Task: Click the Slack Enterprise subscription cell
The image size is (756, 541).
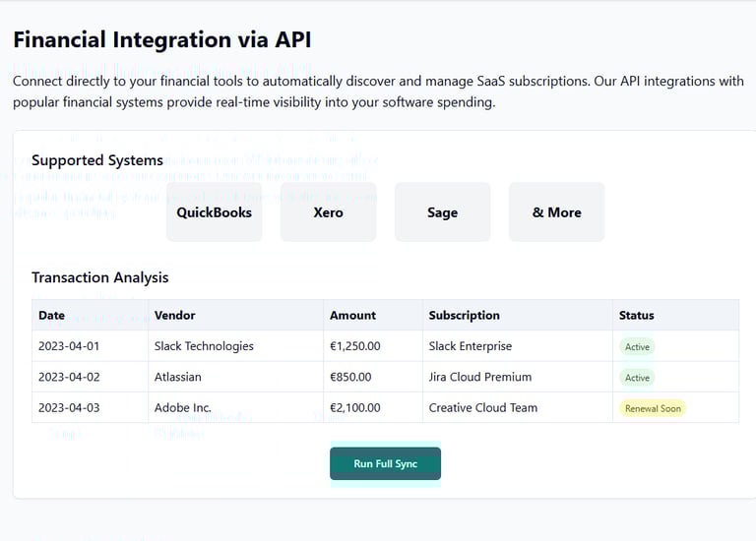Action: 518,346
